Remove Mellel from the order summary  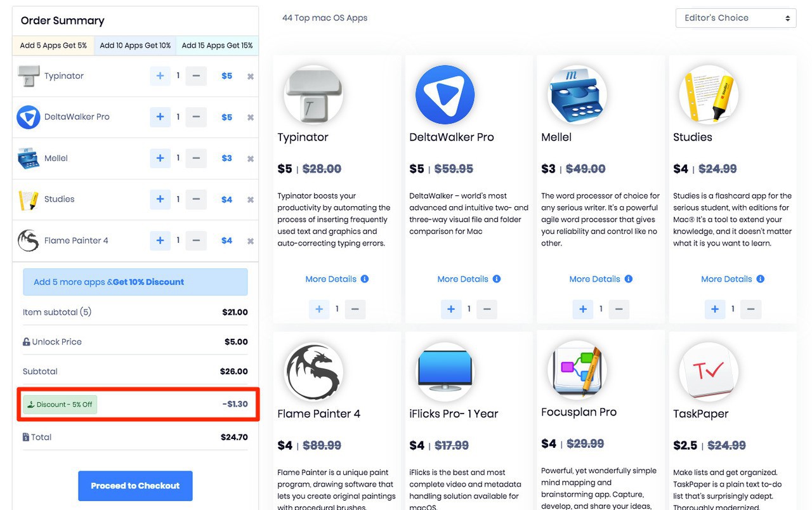250,159
